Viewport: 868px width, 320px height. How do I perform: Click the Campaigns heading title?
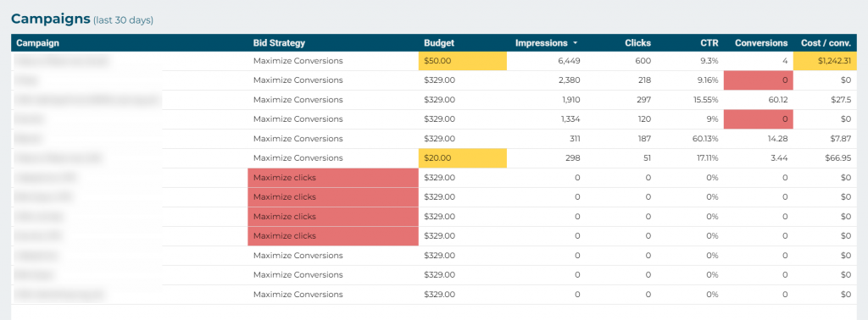coord(50,19)
